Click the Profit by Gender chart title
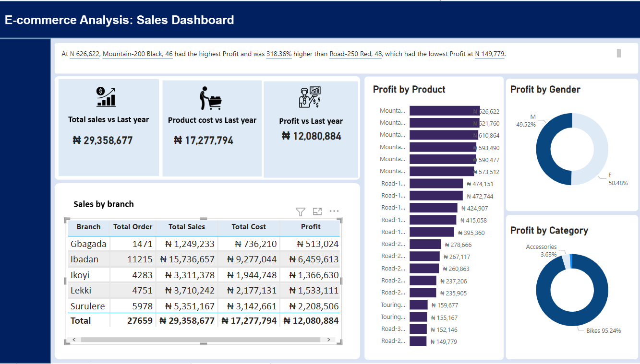 545,89
